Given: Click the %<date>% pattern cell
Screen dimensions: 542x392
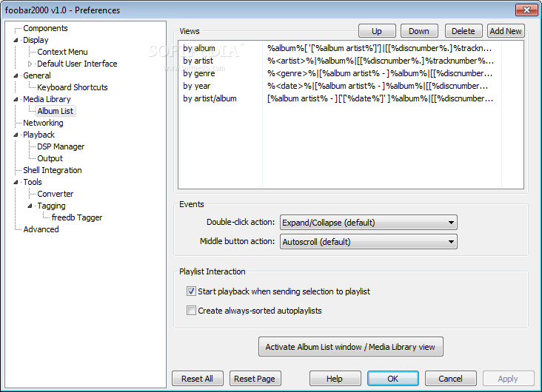Looking at the screenshot, I should coord(378,86).
